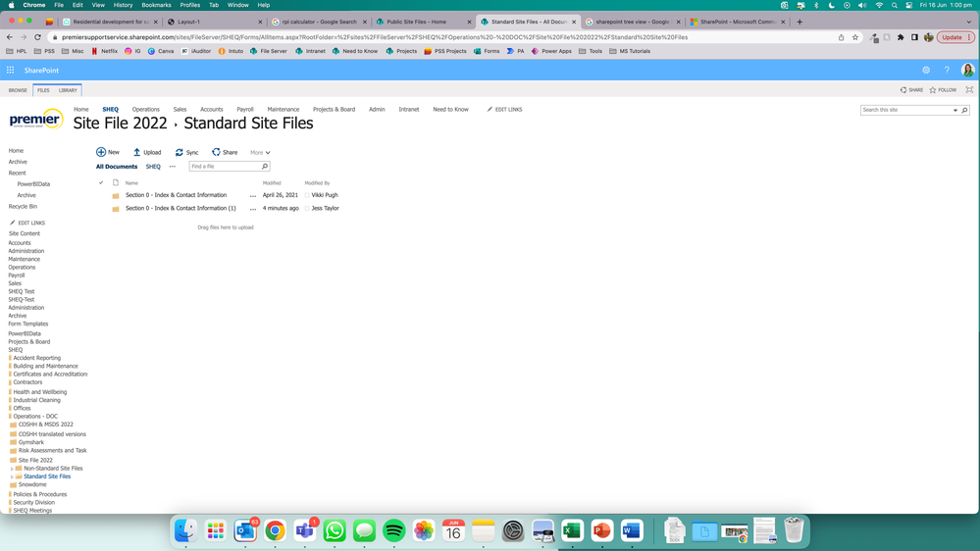Screen dimensions: 980x551
Task: Click the Search this site magnifier icon
Action: [964, 110]
